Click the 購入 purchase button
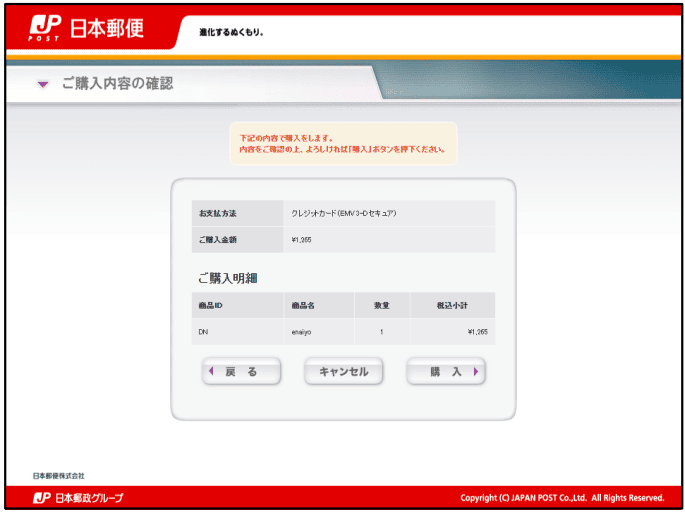This screenshot has height=513, width=685. point(446,371)
